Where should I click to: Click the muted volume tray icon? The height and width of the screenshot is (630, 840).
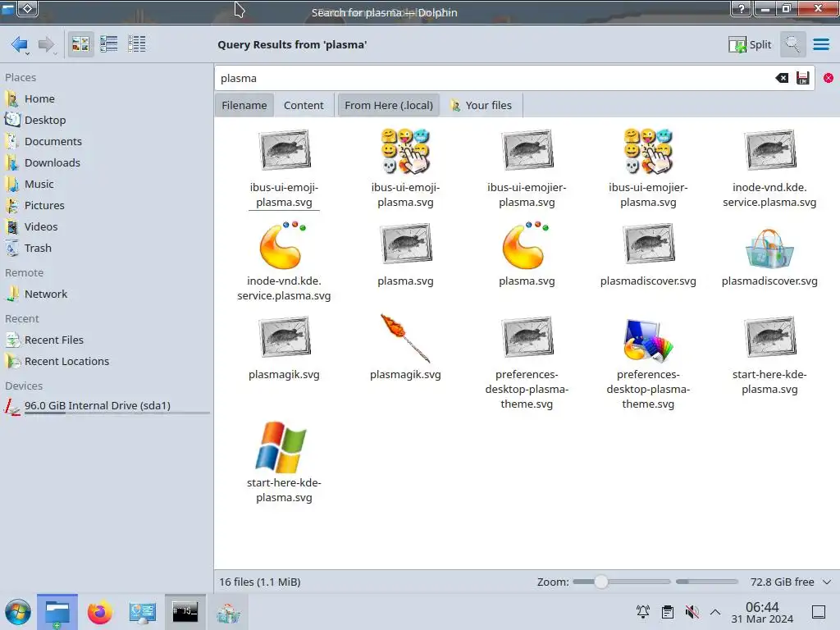pyautogui.click(x=692, y=612)
